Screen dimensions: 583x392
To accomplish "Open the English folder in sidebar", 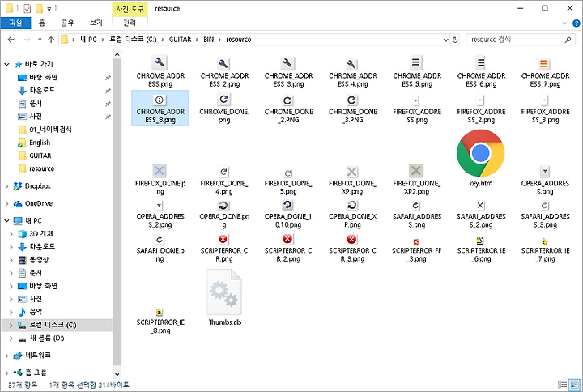I will coord(40,143).
